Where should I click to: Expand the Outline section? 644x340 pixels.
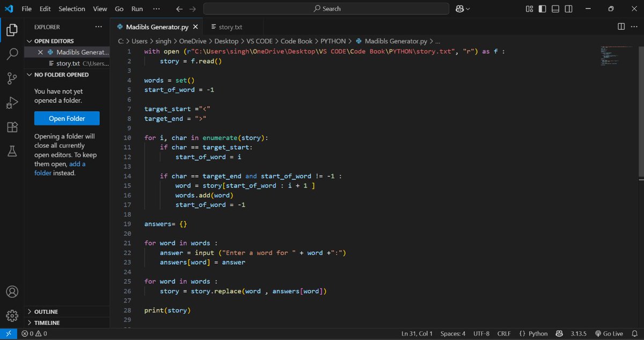[x=46, y=312]
